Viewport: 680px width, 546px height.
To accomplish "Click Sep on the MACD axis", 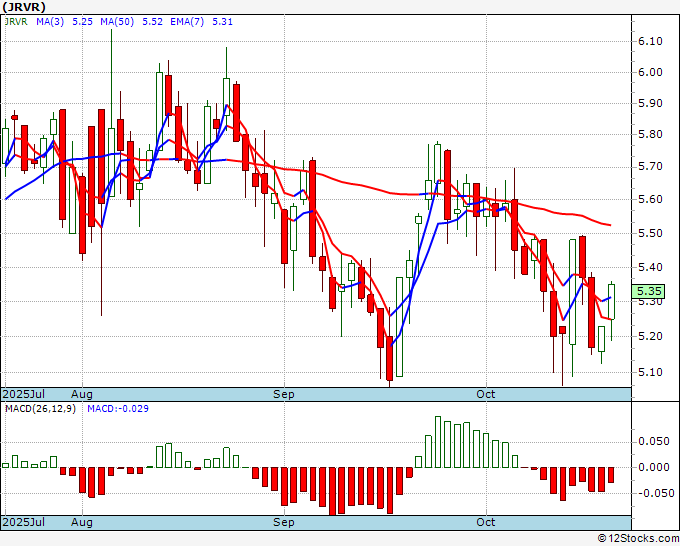I will 284,522.
